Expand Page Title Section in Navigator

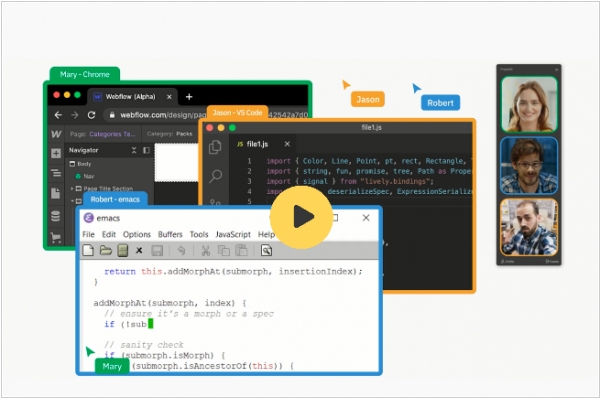click(x=72, y=188)
